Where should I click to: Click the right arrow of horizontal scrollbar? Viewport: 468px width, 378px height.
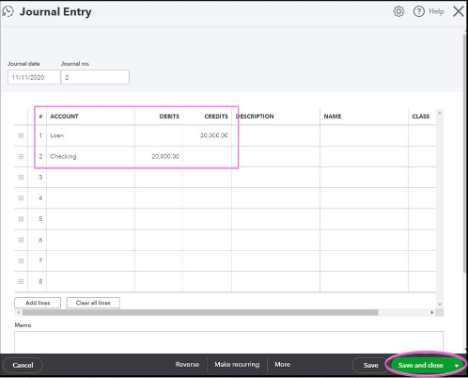coord(432,313)
